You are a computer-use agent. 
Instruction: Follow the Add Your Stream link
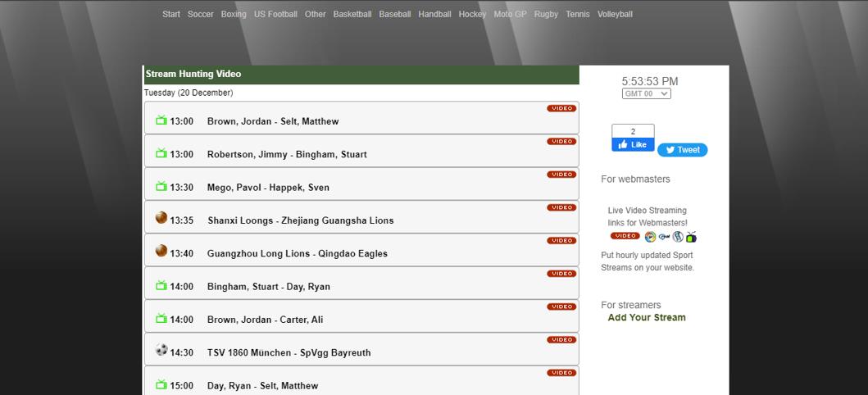coord(647,318)
